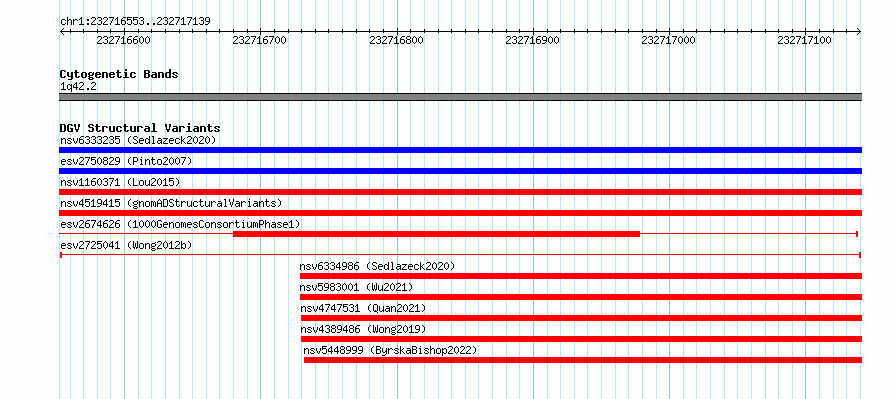Viewport: 890px width, 399px height.
Task: Open the esv2750829 (Pinto2007) label
Action: (x=126, y=161)
